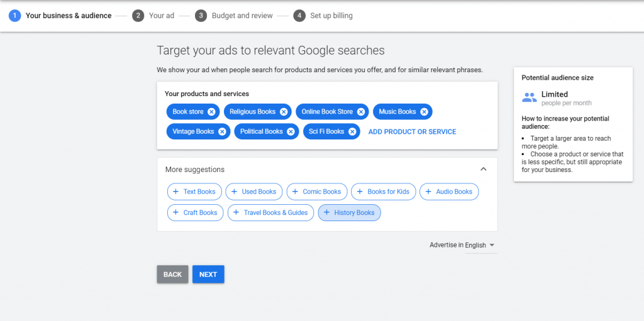
Task: Collapse the More suggestions section
Action: (484, 169)
